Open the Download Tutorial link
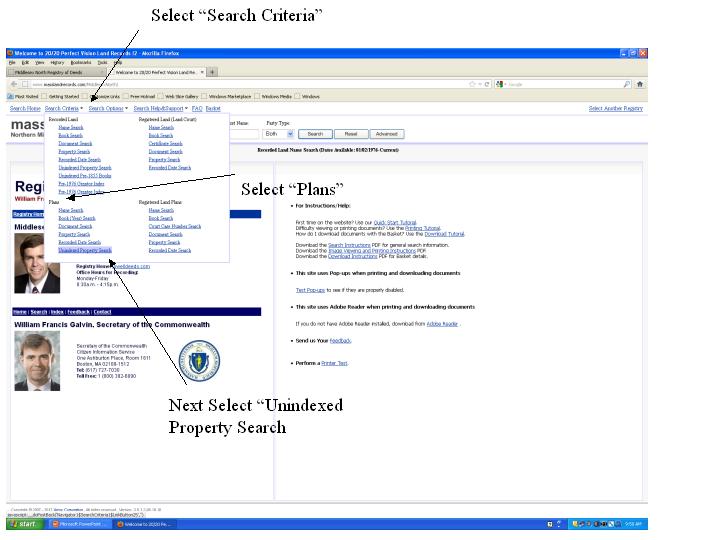 click(444, 234)
